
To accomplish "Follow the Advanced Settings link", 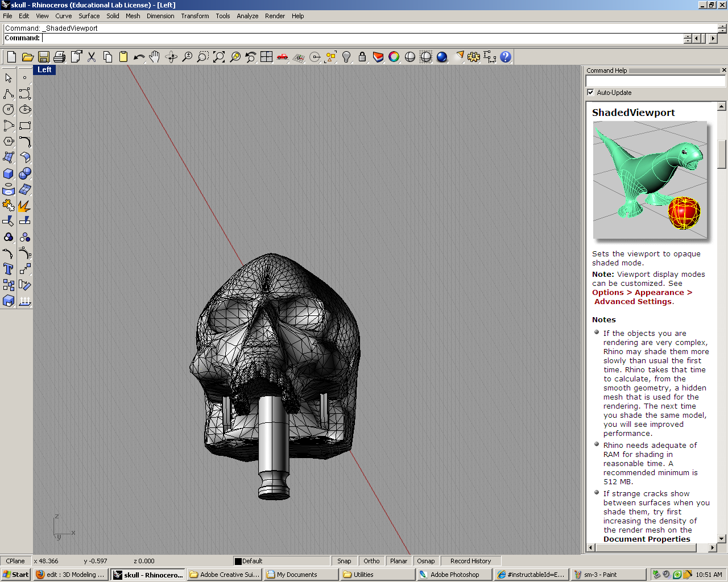I will coord(633,302).
